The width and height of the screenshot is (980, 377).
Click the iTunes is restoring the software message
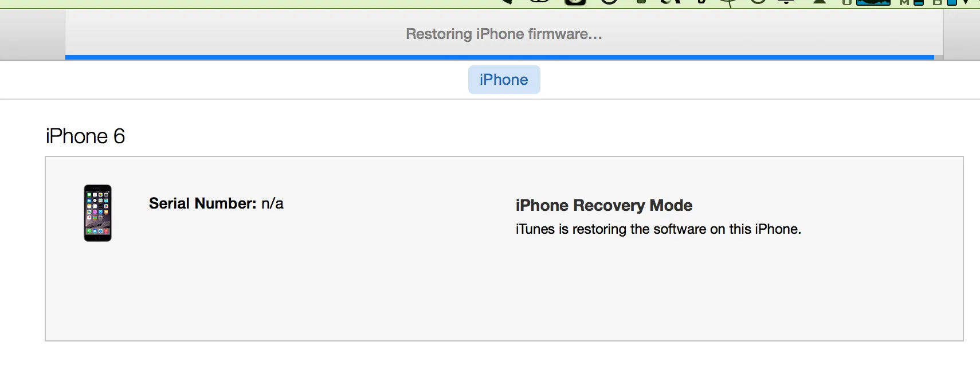pos(658,229)
